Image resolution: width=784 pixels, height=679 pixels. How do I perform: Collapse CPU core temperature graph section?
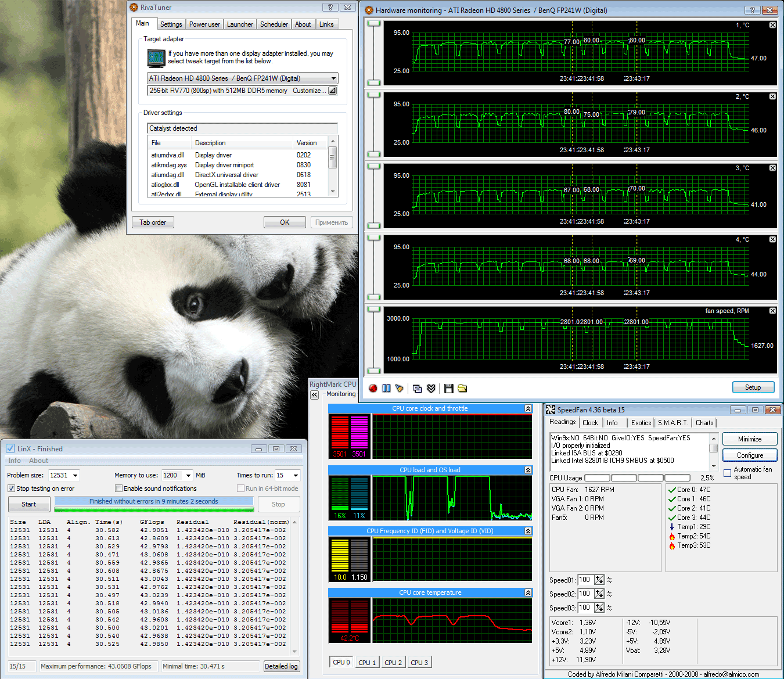click(528, 592)
